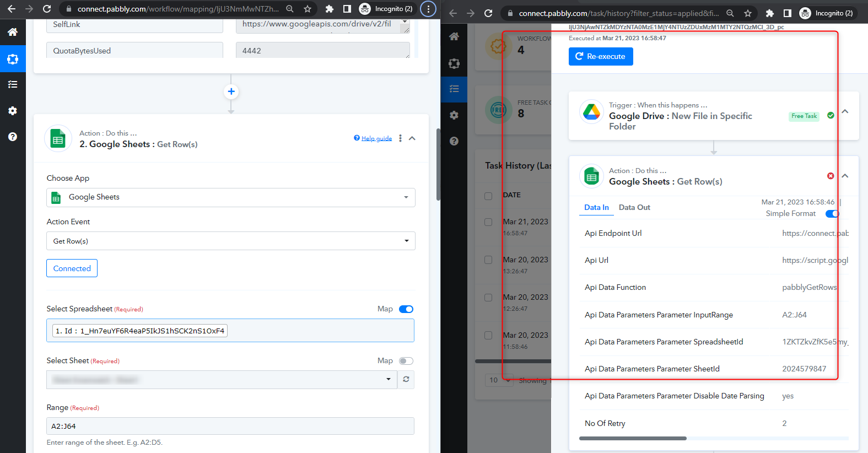Toggle the Map switch for Select Spreadsheet
This screenshot has height=453, width=868.
coord(406,309)
